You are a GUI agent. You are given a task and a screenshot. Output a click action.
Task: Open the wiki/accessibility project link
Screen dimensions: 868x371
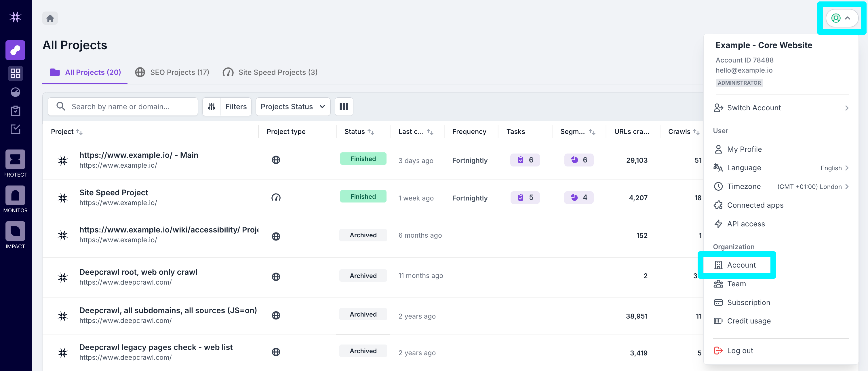(x=169, y=230)
